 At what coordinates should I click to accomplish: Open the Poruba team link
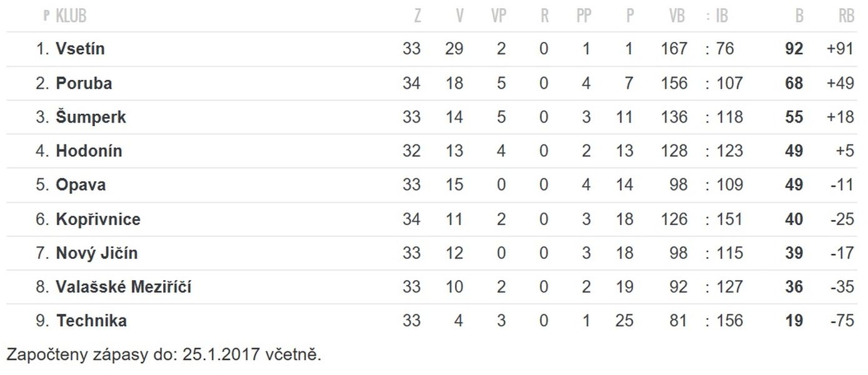(84, 83)
